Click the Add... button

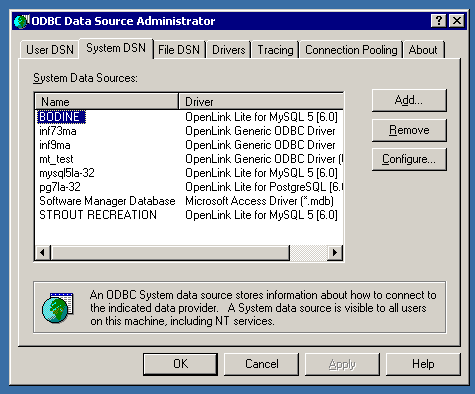[409, 100]
